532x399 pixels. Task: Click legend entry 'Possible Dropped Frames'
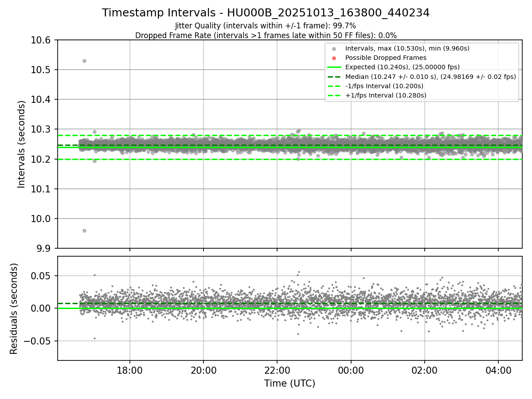386,58
